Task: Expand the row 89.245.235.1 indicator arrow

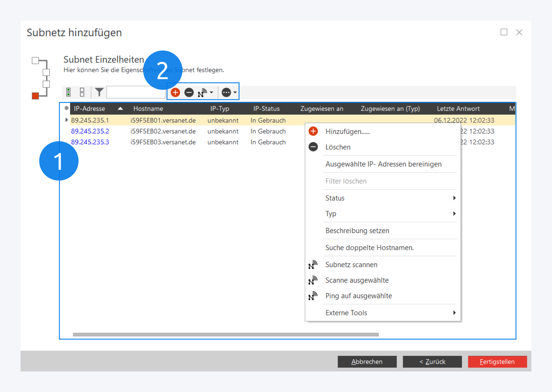Action: tap(66, 120)
